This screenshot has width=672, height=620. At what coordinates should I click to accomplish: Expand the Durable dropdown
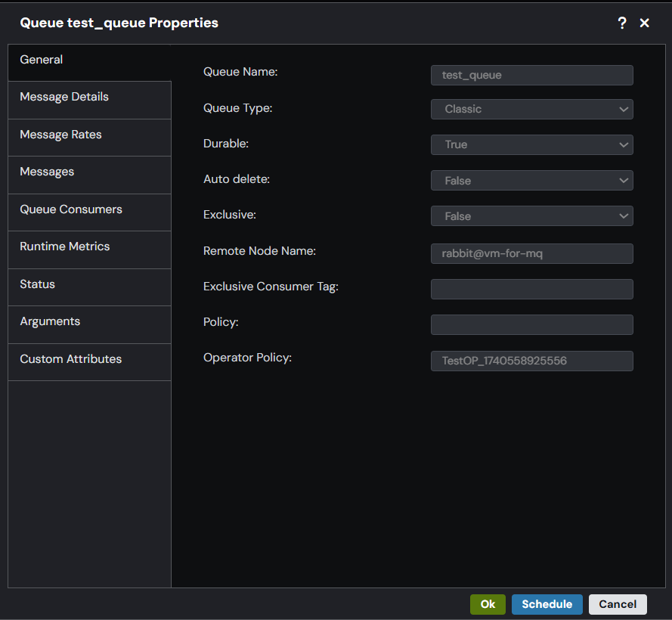point(531,144)
